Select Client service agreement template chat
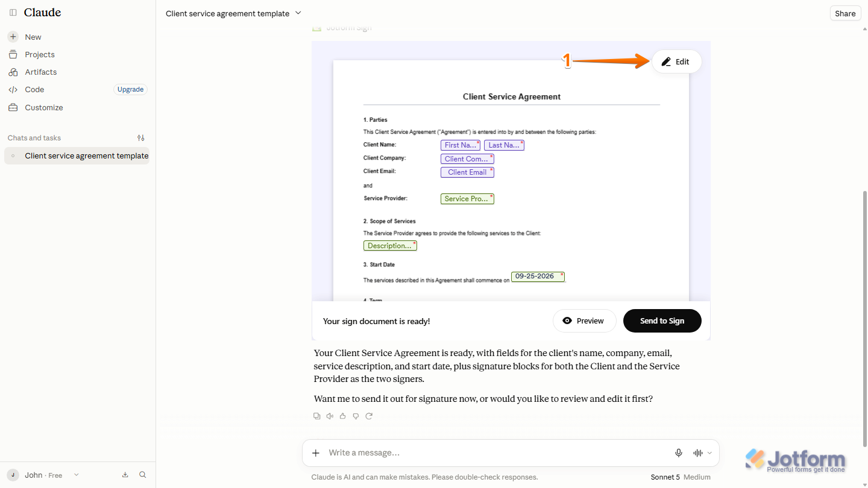 point(77,155)
